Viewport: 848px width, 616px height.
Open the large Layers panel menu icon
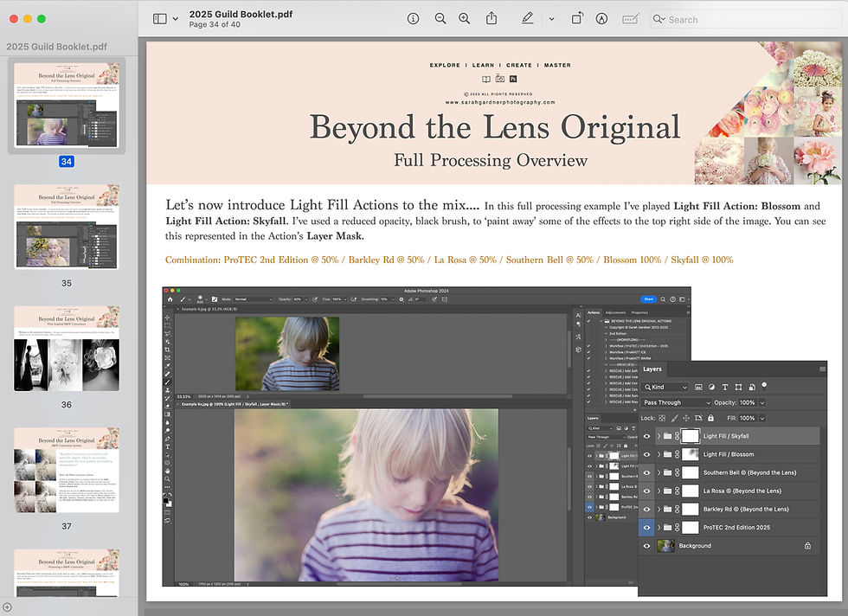click(822, 369)
